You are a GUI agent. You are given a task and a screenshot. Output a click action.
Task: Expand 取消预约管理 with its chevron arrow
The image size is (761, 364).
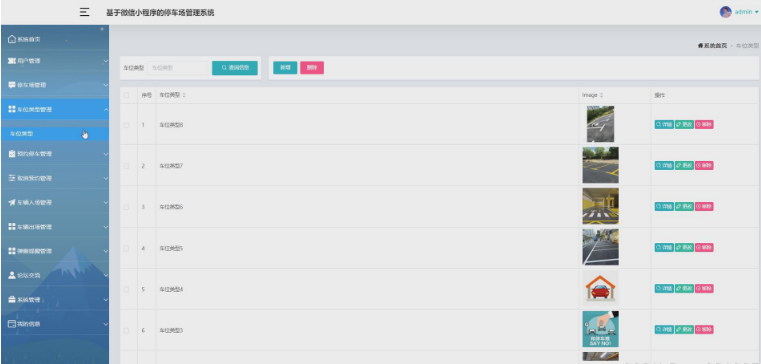pyautogui.click(x=105, y=178)
